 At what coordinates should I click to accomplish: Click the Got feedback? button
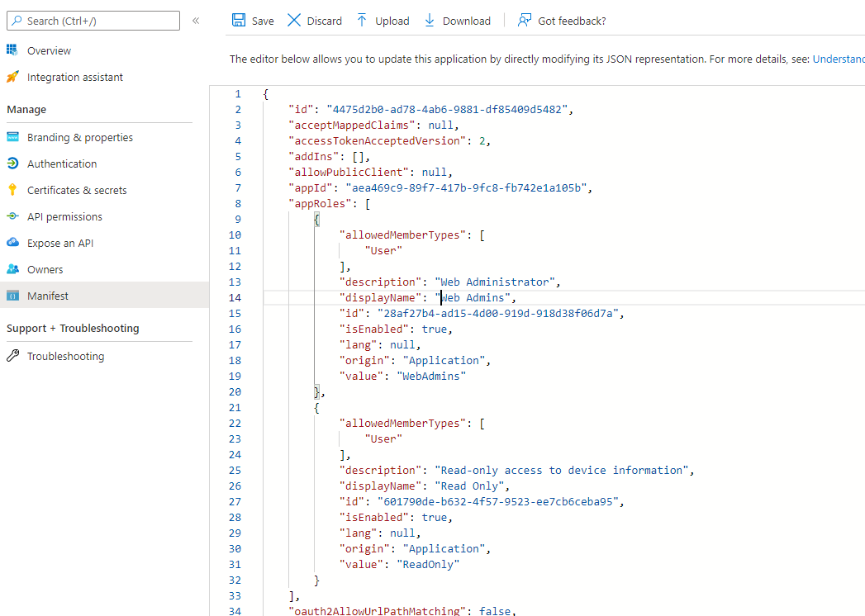coord(562,20)
